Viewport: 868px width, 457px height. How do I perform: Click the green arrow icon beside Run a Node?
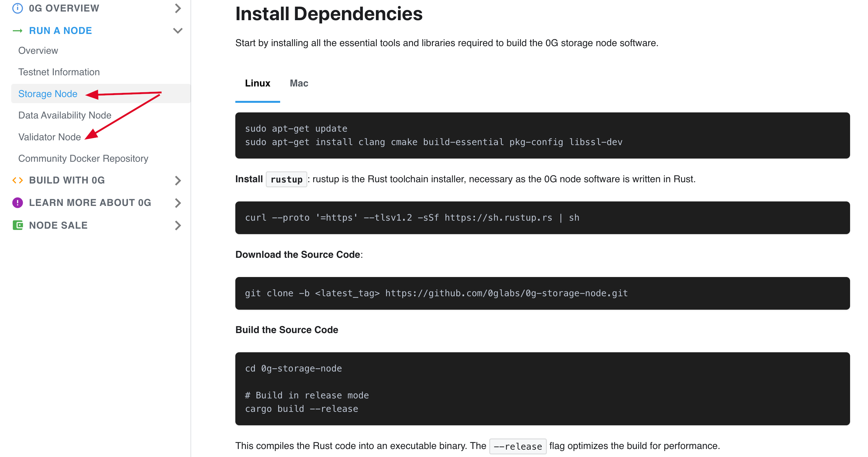[x=18, y=31]
